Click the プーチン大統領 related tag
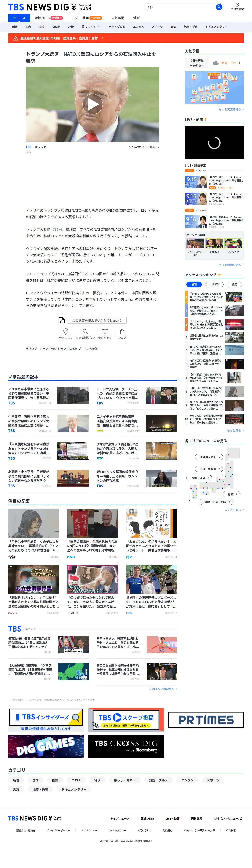Image resolution: width=252 pixels, height=868 pixels. (88, 349)
